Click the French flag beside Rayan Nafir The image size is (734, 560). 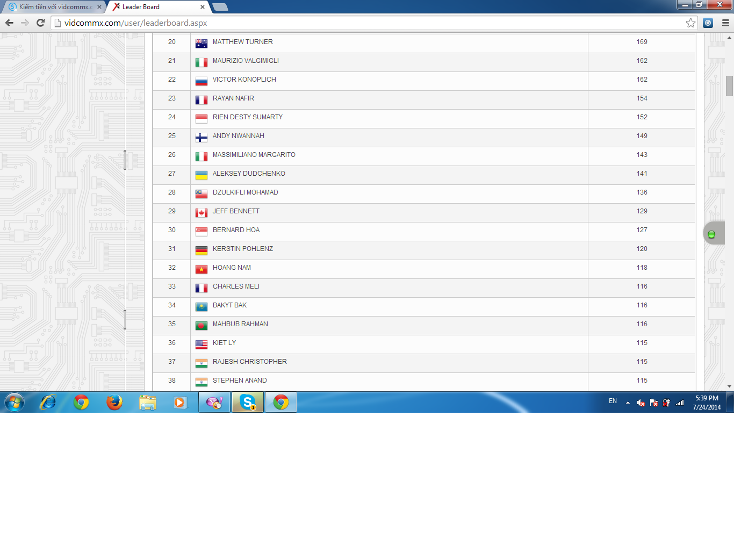click(202, 100)
